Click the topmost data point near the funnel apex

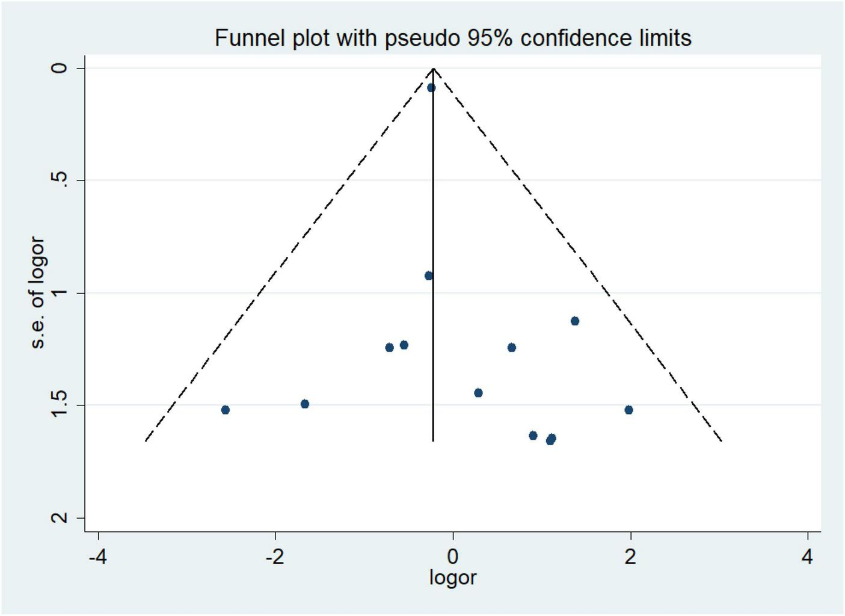click(431, 88)
